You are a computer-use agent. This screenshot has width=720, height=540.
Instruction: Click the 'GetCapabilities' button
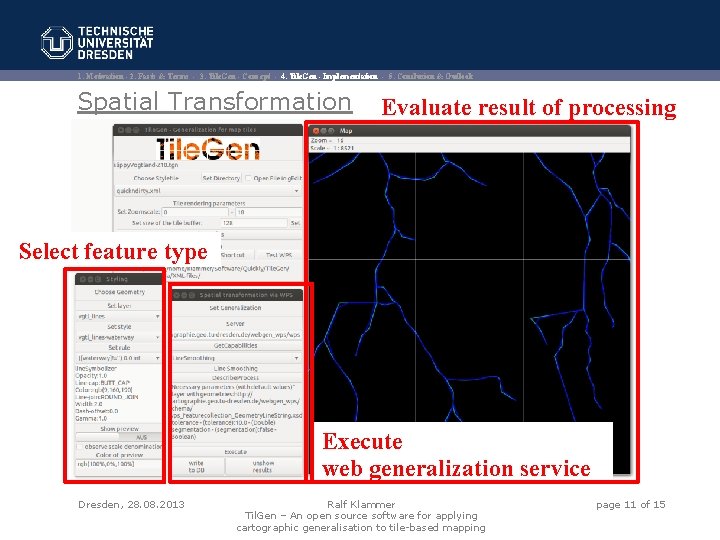click(236, 345)
